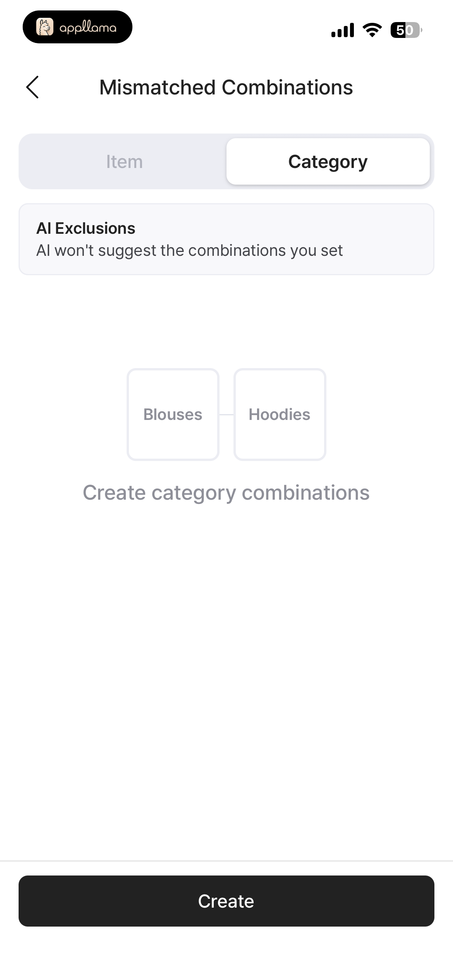Tap the Blouses placeholder box

tap(173, 414)
